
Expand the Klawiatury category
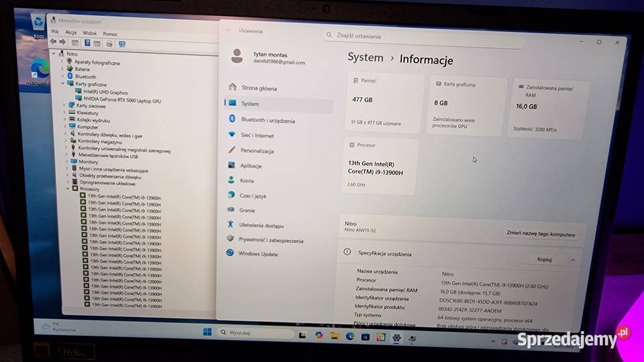point(64,113)
